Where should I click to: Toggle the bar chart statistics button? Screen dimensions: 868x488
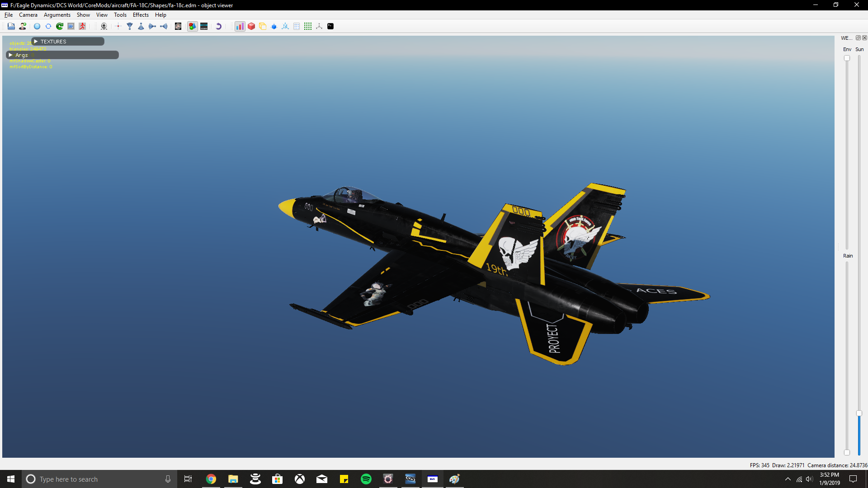[240, 26]
